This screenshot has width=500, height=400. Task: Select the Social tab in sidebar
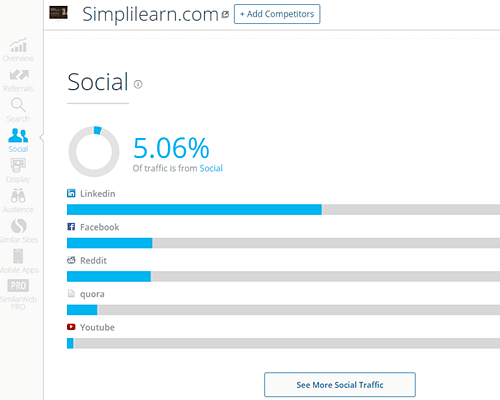18,141
